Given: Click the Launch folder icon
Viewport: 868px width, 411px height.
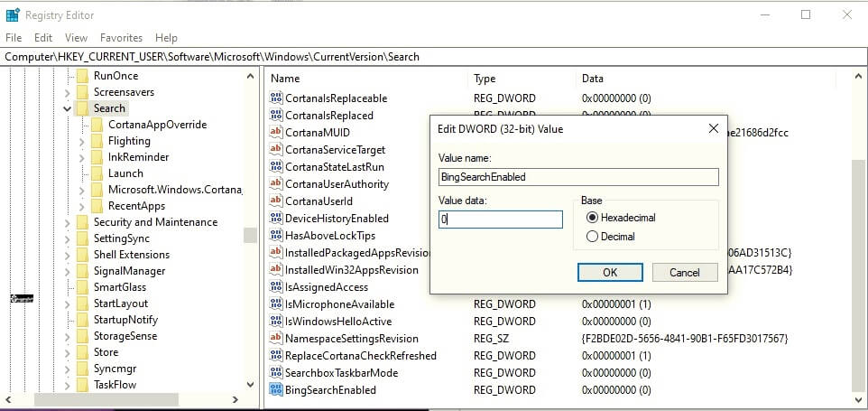Looking at the screenshot, I should click(97, 173).
